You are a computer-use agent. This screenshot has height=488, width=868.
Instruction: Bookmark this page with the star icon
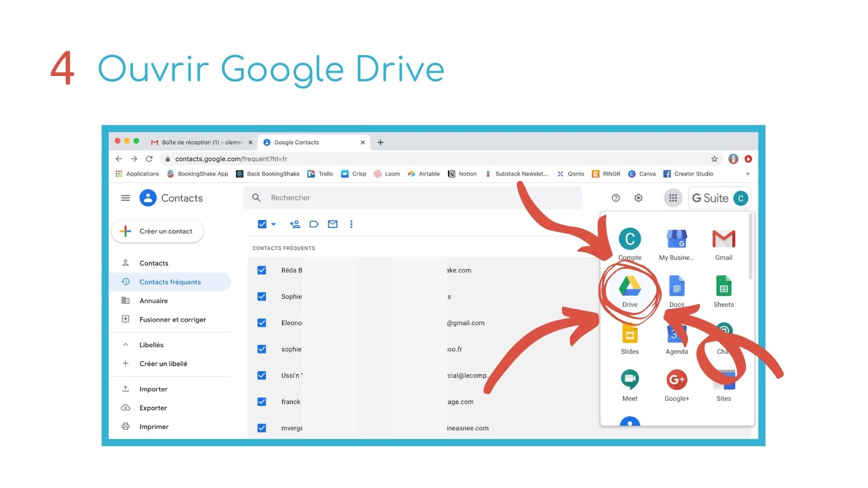714,159
